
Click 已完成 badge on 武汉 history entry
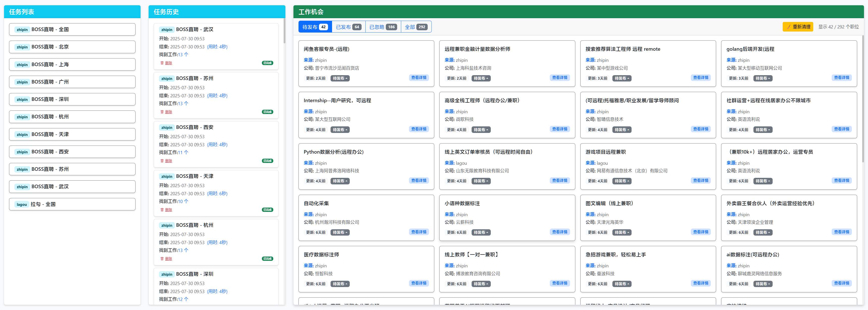(267, 63)
